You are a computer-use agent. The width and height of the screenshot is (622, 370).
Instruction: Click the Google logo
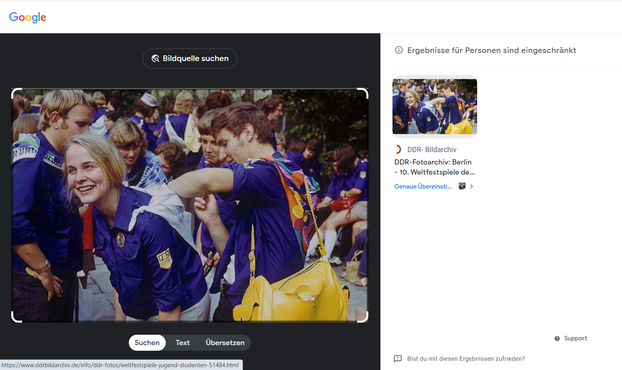[27, 17]
